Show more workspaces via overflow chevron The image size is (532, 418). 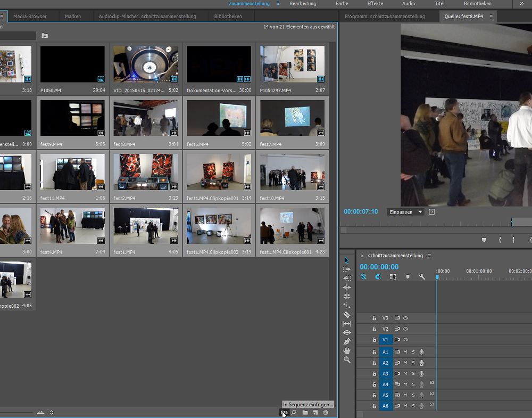pyautogui.click(x=521, y=3)
